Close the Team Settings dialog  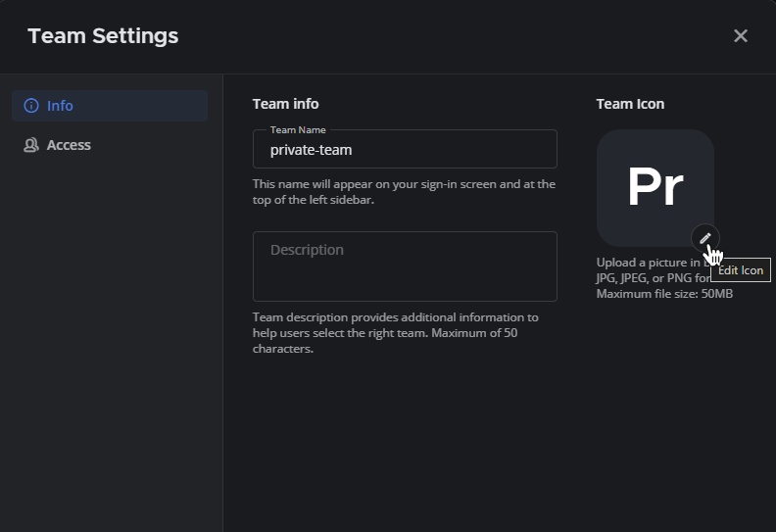(x=741, y=36)
